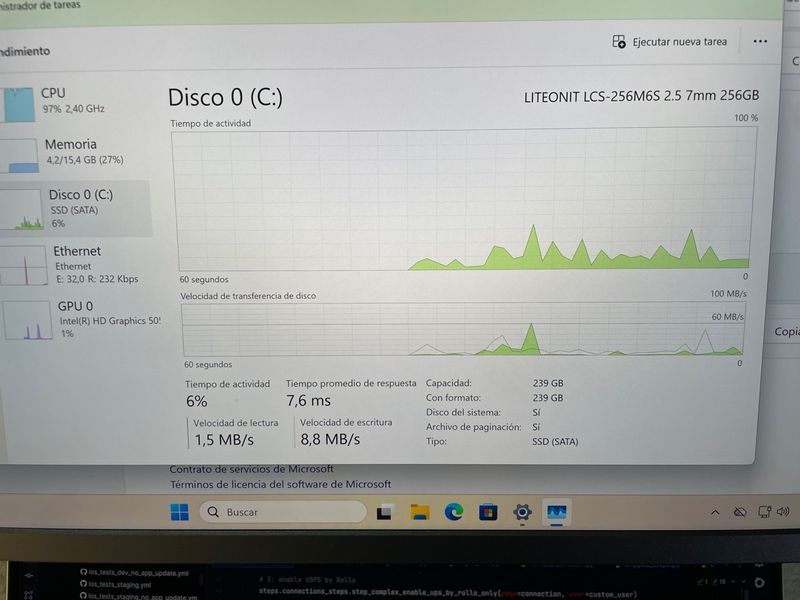Select the CPU performance entry

tap(75, 103)
